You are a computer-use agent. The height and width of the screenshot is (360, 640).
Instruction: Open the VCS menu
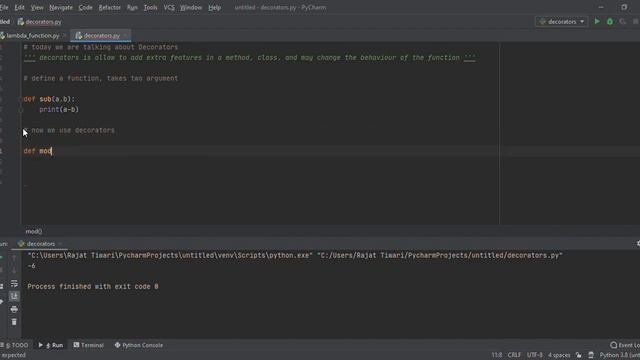coord(169,7)
